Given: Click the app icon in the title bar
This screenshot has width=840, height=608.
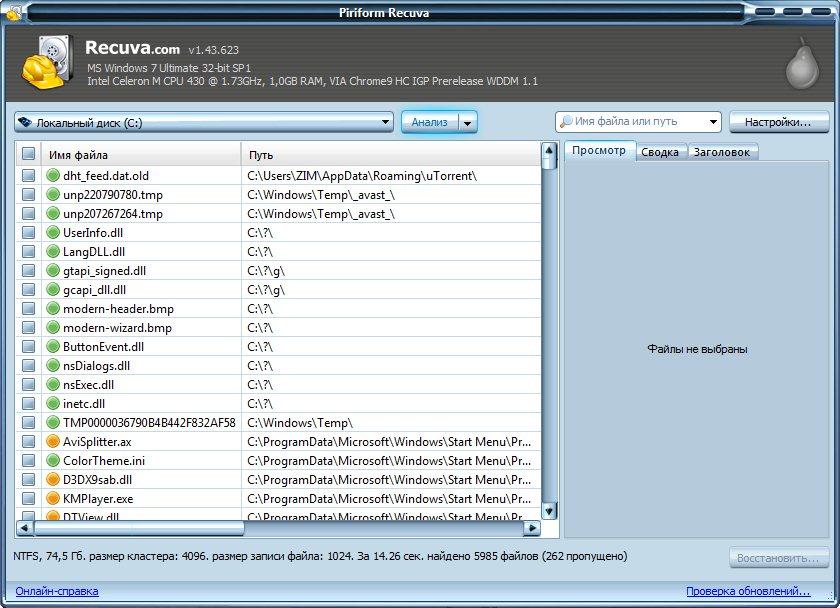Looking at the screenshot, I should pos(13,12).
